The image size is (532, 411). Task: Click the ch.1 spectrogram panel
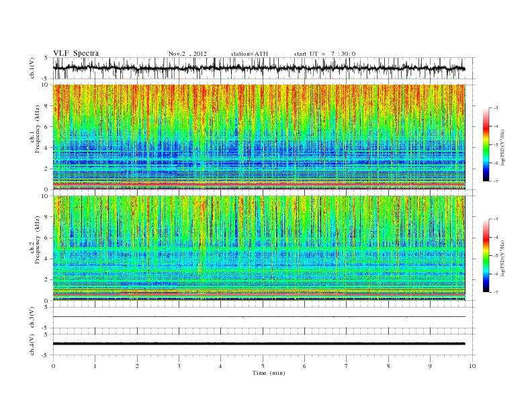tap(259, 137)
